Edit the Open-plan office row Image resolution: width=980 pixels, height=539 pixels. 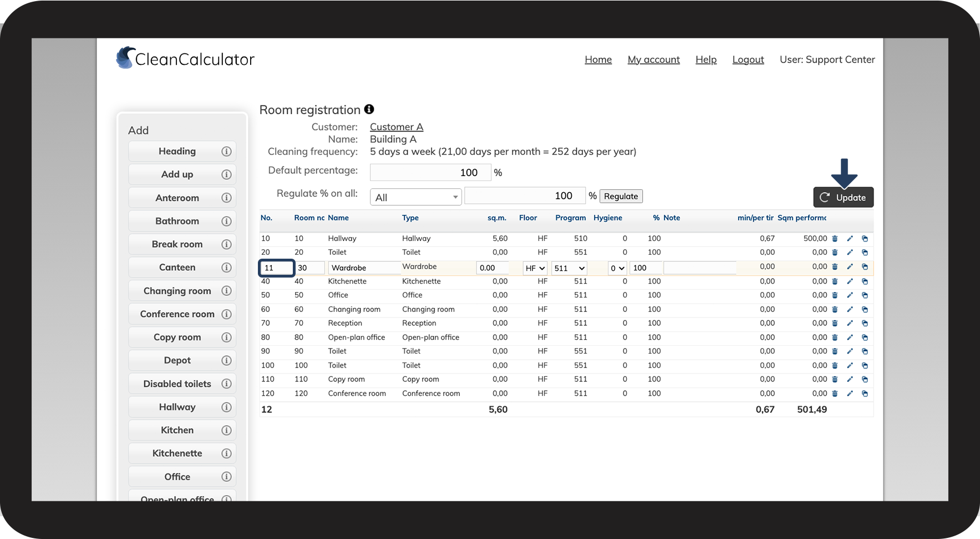(850, 337)
